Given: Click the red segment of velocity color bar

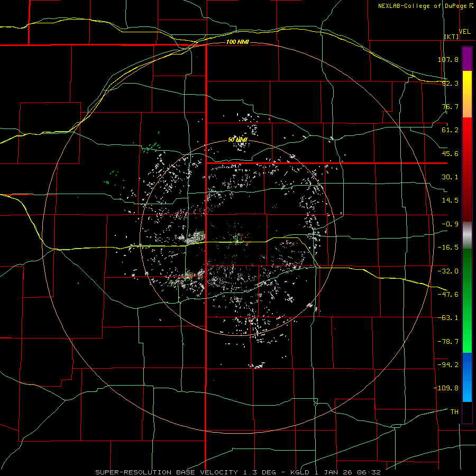Looking at the screenshot, I should tap(467, 169).
